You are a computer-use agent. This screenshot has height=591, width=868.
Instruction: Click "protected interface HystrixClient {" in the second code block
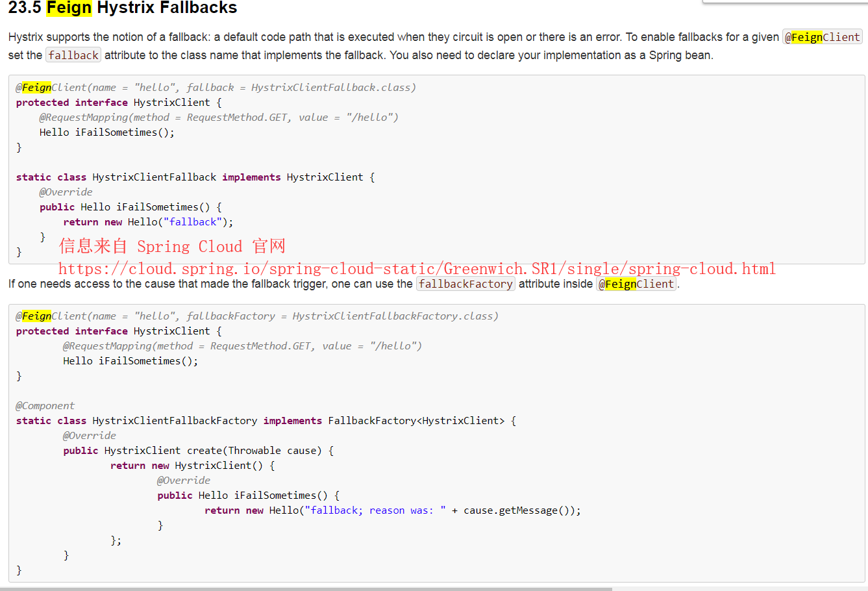pos(119,331)
